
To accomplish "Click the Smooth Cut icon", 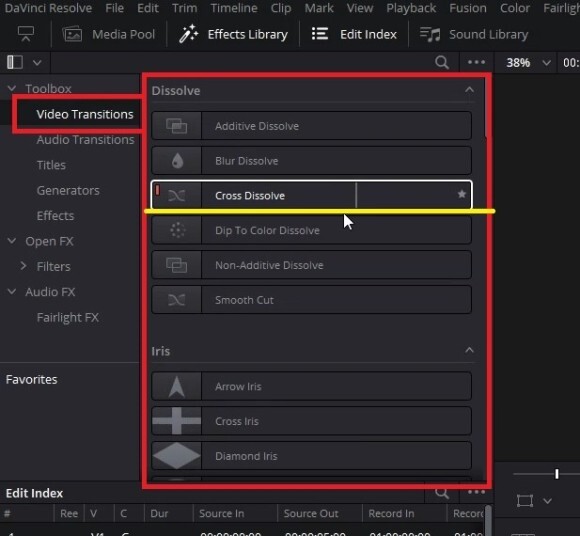I will pyautogui.click(x=176, y=300).
